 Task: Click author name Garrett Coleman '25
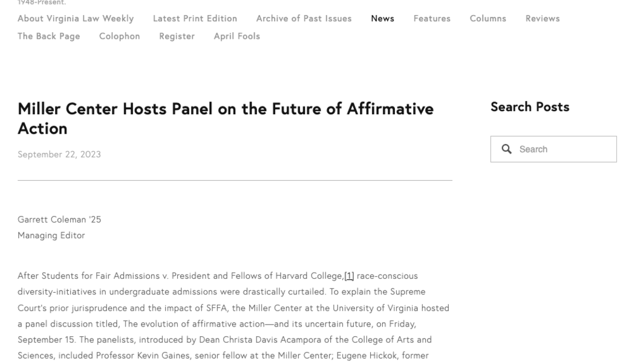59,219
